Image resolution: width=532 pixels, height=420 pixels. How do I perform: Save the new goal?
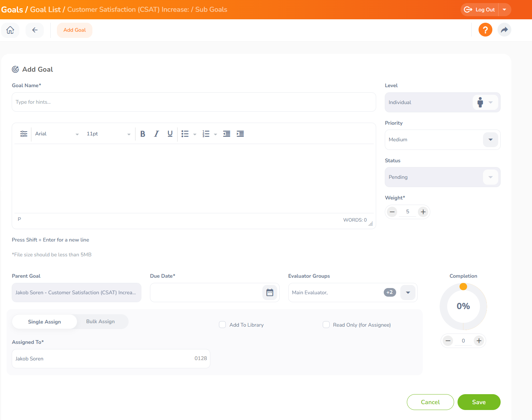pyautogui.click(x=479, y=402)
